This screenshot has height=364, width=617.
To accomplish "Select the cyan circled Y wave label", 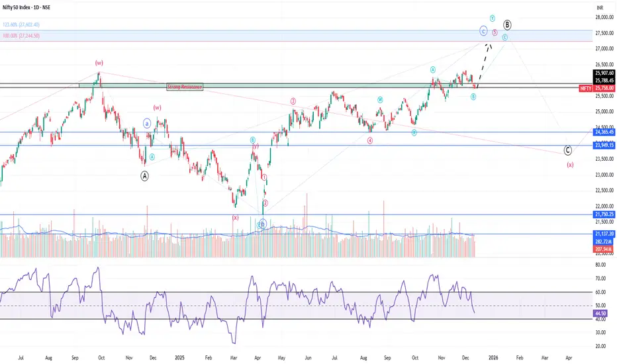I will (493, 18).
